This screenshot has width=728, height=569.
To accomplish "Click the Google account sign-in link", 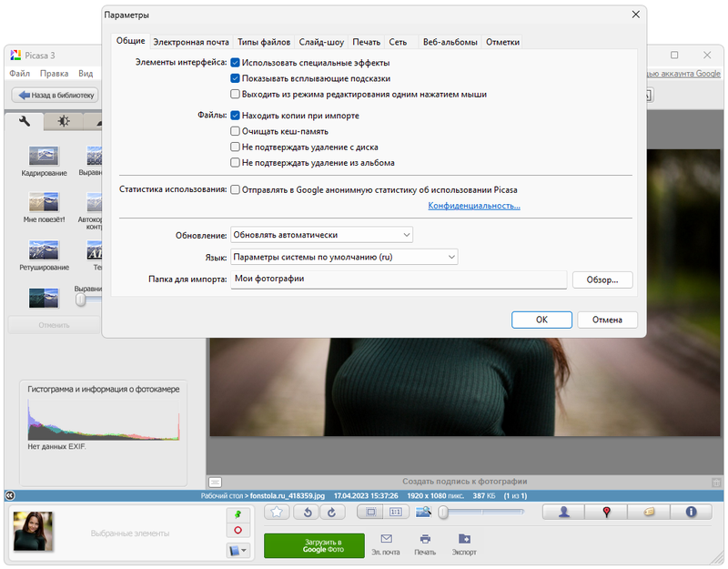I will [683, 74].
